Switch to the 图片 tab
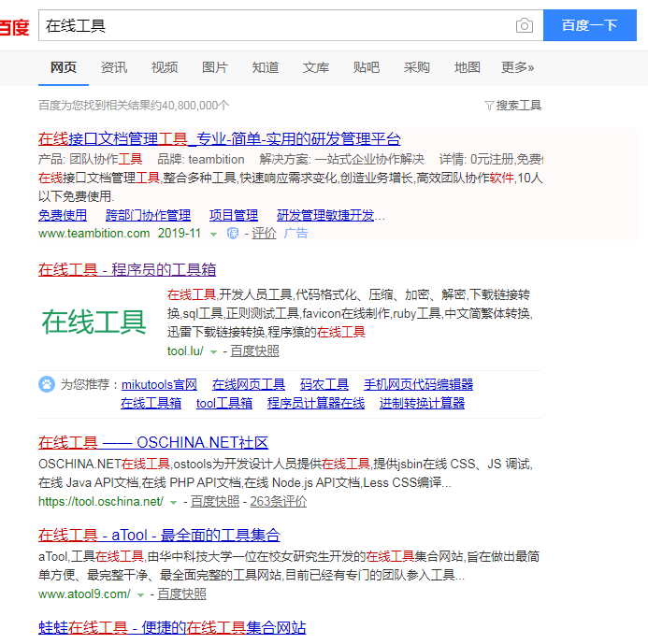 tap(215, 67)
